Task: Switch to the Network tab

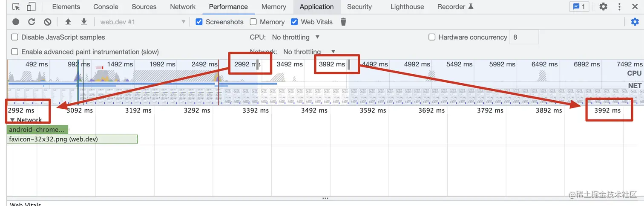Action: pos(183,7)
